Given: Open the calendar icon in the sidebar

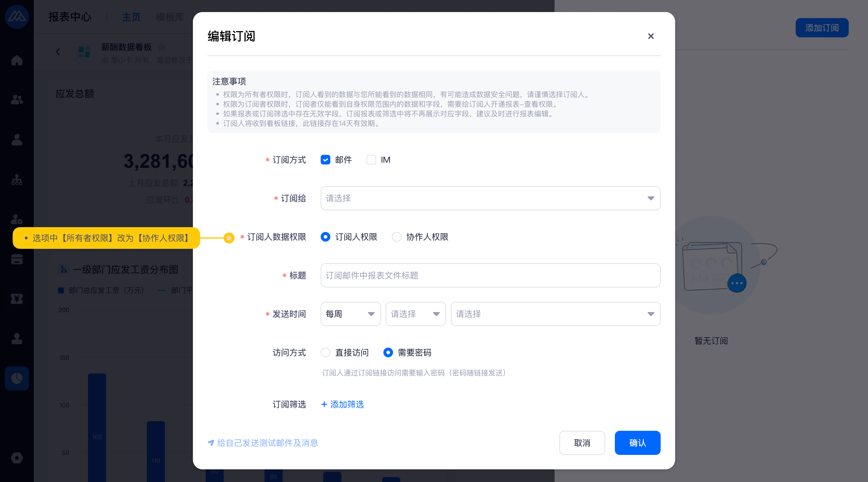Looking at the screenshot, I should [x=17, y=259].
